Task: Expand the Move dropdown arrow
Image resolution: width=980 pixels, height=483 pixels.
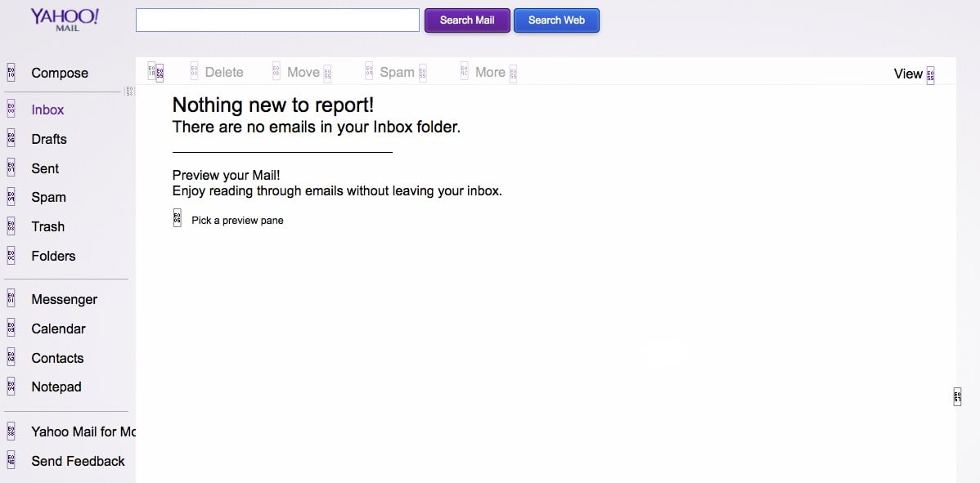Action: (327, 74)
